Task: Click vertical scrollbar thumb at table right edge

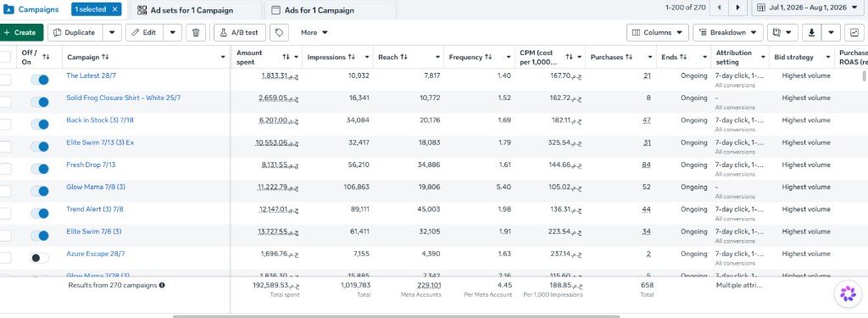Action: (x=864, y=76)
